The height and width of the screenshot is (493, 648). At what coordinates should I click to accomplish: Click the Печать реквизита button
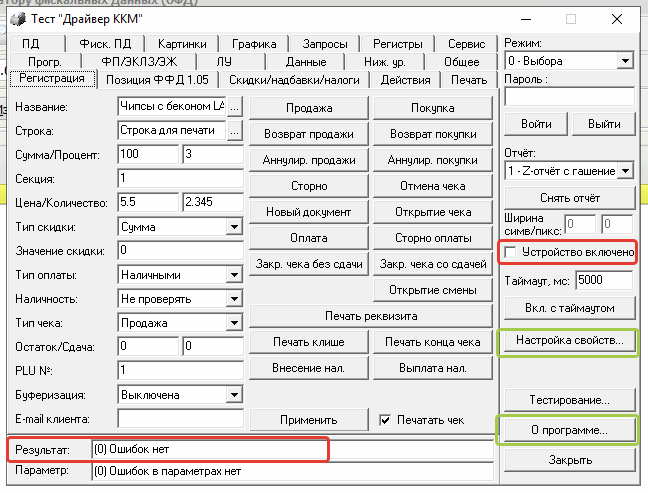point(371,316)
